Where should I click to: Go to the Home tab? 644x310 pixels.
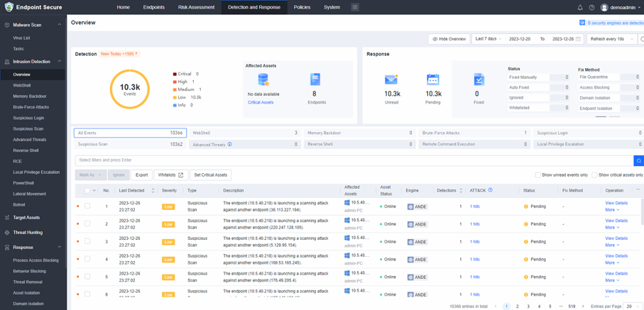point(124,7)
